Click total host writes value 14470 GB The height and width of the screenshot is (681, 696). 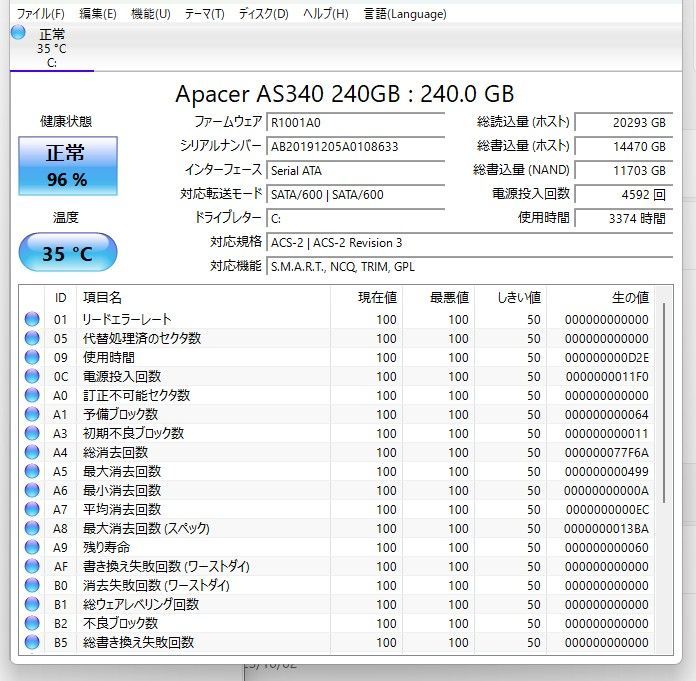click(x=624, y=146)
